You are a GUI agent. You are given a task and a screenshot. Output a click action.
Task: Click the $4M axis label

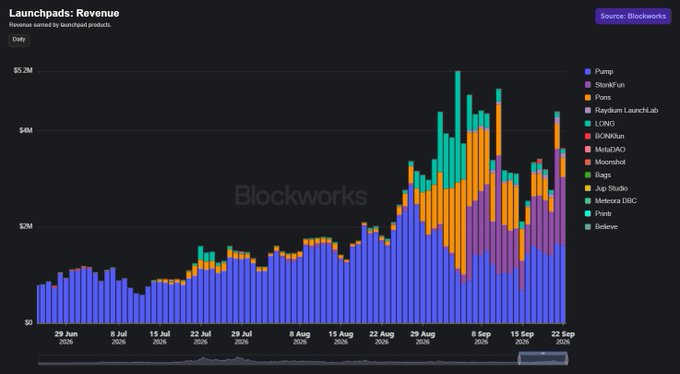(x=26, y=131)
